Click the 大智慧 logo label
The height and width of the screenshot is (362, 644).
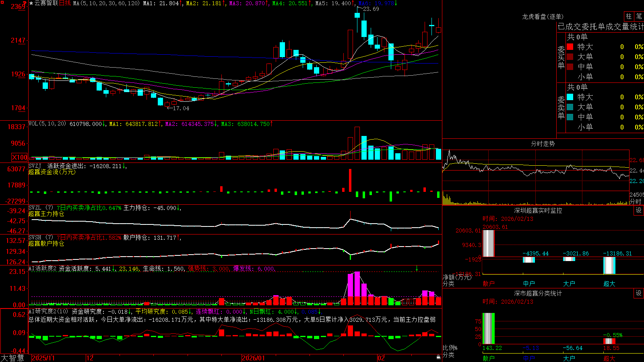point(12,358)
